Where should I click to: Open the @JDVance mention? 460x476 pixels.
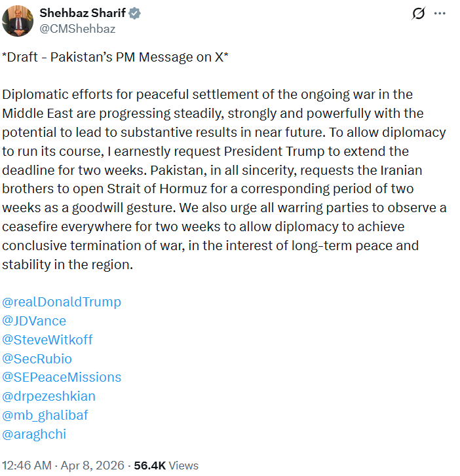point(35,321)
